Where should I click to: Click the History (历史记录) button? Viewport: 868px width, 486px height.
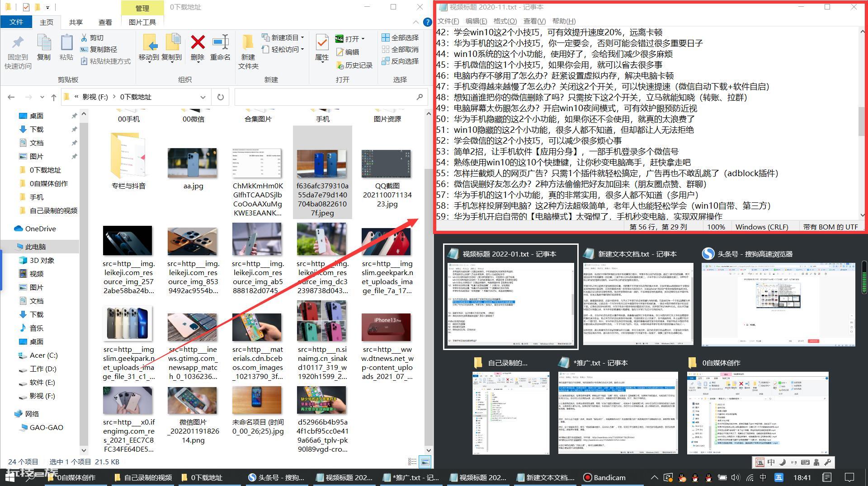[x=354, y=65]
